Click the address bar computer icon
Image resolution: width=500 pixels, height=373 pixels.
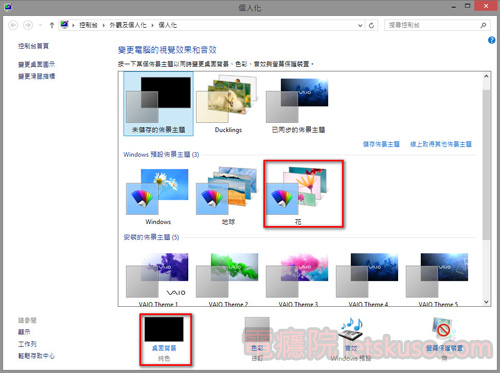click(65, 25)
